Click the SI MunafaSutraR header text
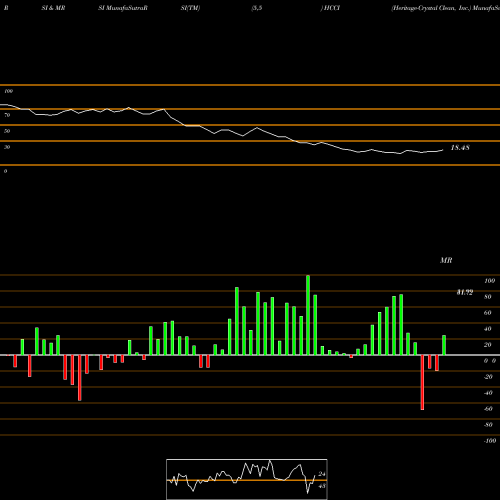500x500 pixels. pyautogui.click(x=123, y=8)
